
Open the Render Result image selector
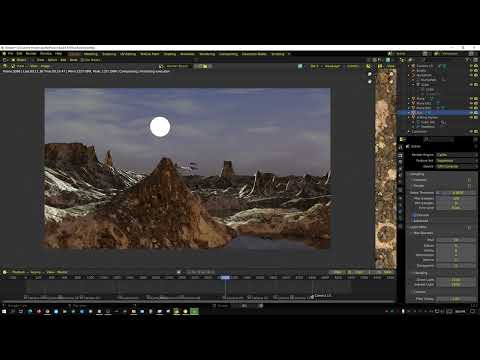coord(177,66)
